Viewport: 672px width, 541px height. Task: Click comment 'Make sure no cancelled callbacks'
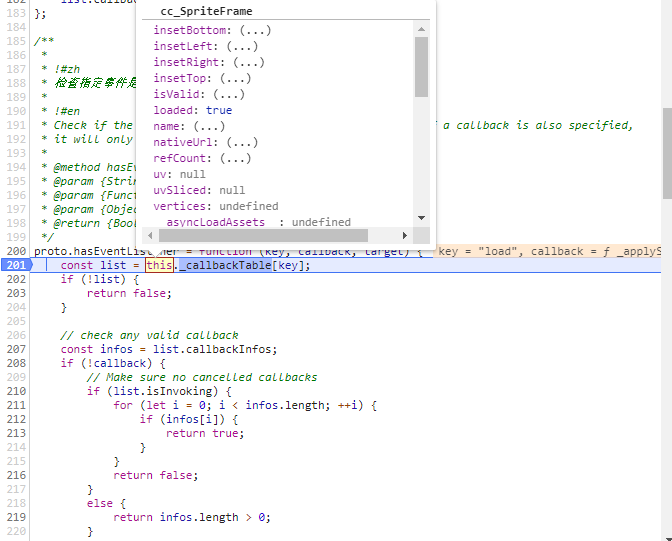click(x=212, y=377)
